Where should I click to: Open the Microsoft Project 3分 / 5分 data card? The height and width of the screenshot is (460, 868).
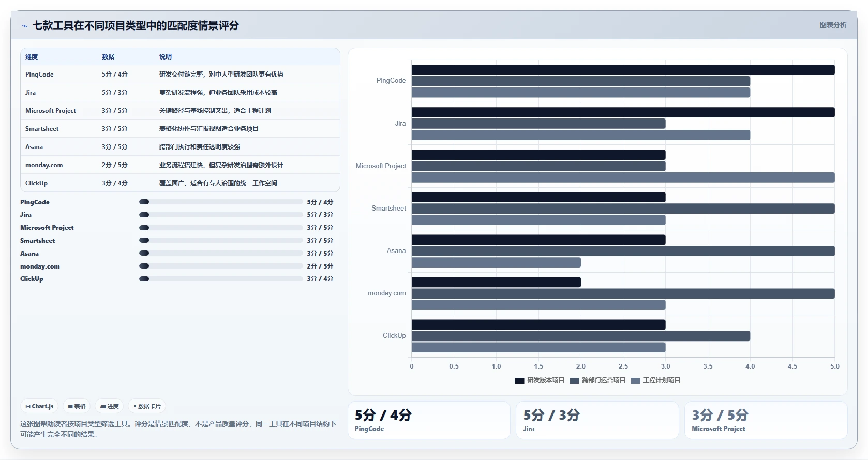coord(766,420)
